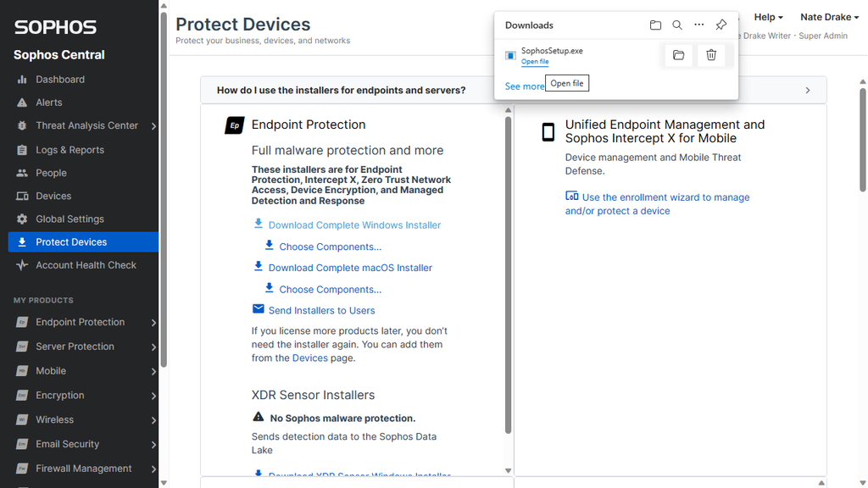
Task: Click the Email Security product icon
Action: click(22, 444)
